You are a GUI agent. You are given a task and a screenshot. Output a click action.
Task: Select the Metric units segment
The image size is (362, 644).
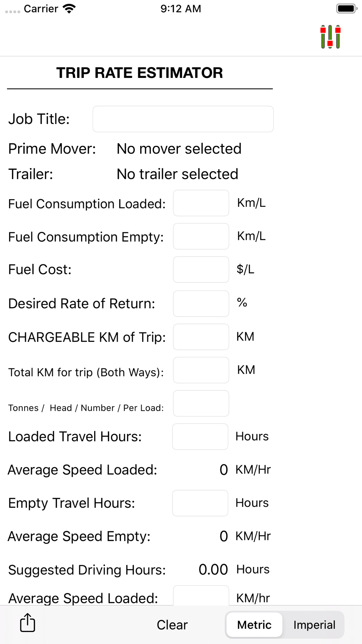[x=254, y=625]
